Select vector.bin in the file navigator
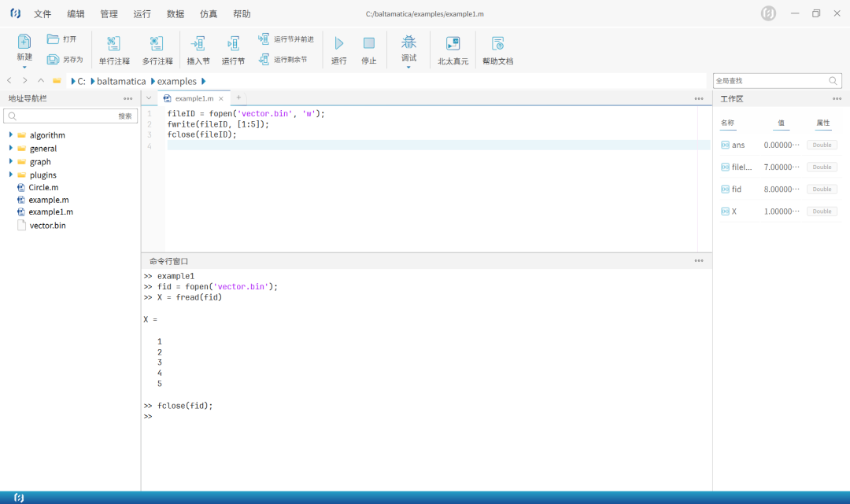 (47, 226)
